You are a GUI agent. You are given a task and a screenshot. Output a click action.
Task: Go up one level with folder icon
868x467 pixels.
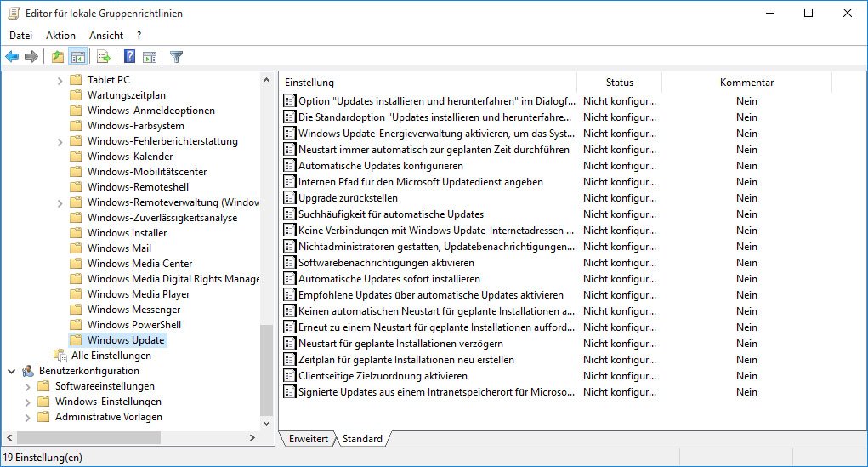(58, 57)
